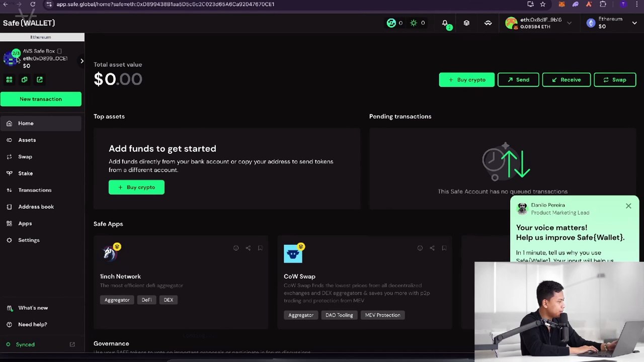Screen dimensions: 644x362
Task: Copy the AVS Safe Box name icon
Action: (59, 51)
